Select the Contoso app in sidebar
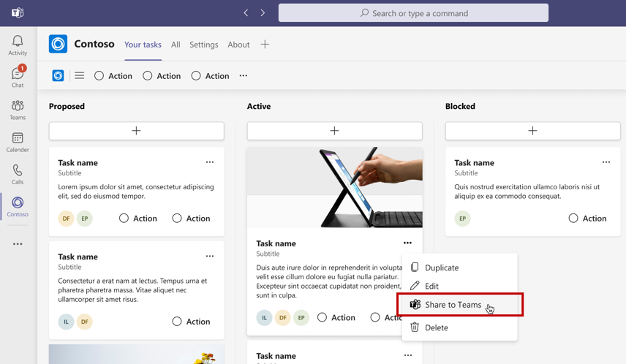626x364 pixels. pos(18,206)
